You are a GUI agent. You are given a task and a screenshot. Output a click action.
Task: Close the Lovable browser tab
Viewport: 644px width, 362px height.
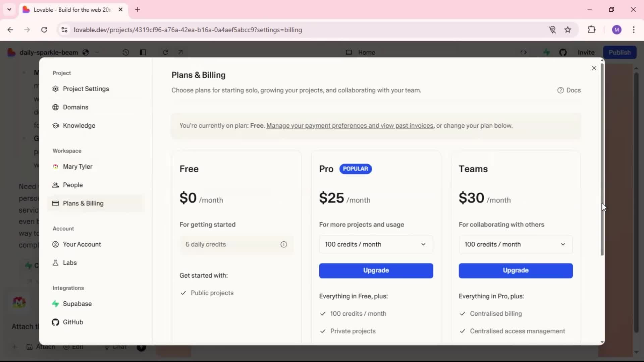(120, 9)
